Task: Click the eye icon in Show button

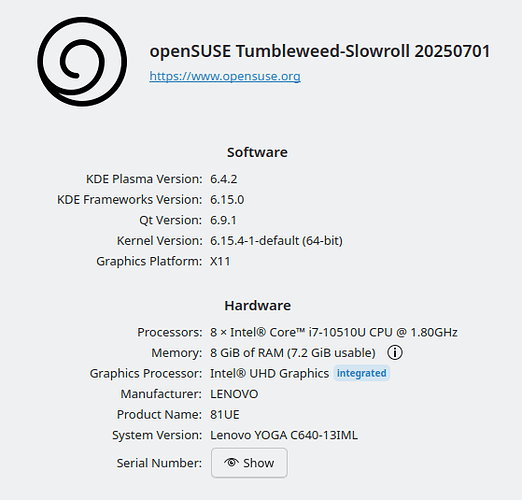Action: coord(231,462)
